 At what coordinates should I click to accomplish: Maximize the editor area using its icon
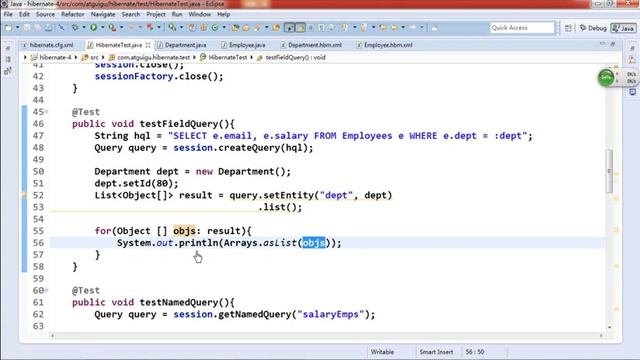[x=613, y=43]
